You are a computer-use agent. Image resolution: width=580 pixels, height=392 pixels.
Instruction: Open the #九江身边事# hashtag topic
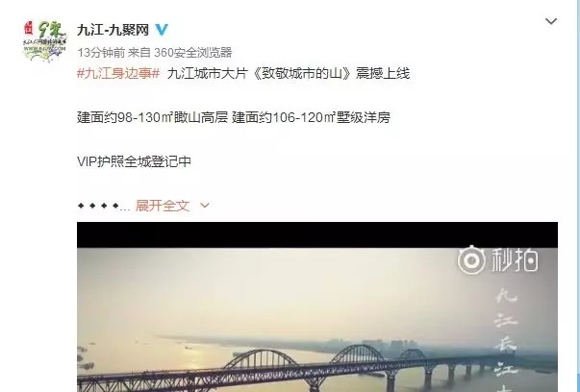(x=118, y=74)
